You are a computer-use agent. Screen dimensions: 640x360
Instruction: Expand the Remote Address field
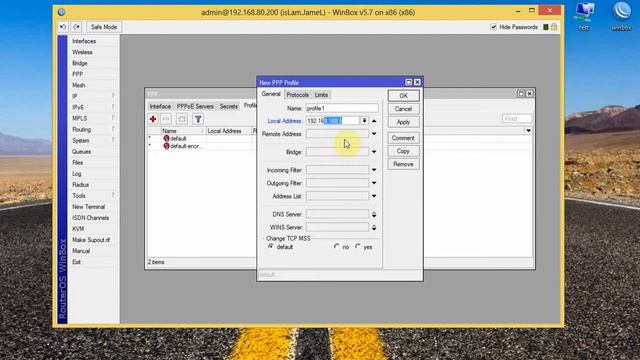[x=374, y=134]
